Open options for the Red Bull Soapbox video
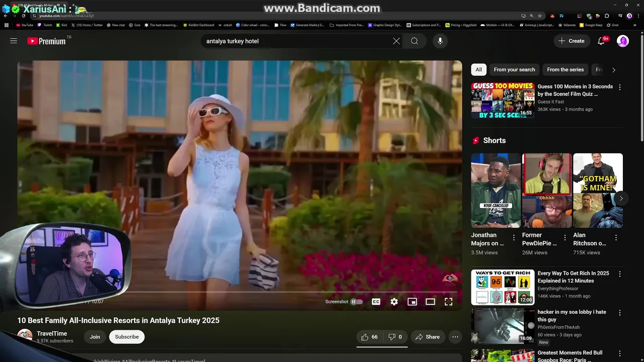 point(620,353)
